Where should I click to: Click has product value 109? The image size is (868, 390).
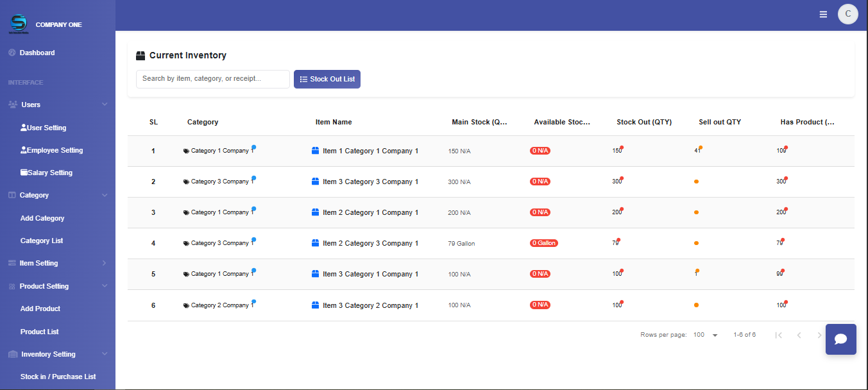(x=781, y=151)
